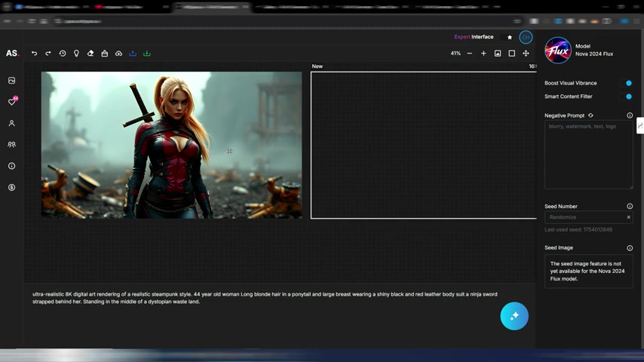Show Seed Number info icon

tap(630, 207)
